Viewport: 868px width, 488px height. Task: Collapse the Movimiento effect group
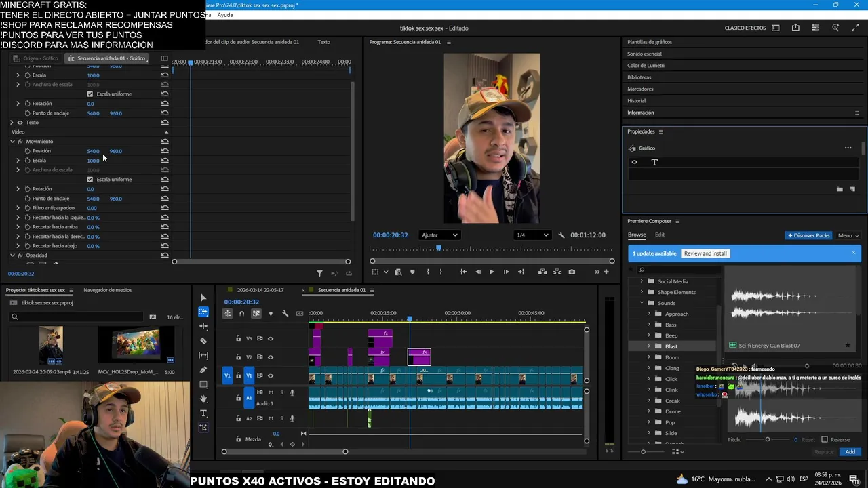12,142
